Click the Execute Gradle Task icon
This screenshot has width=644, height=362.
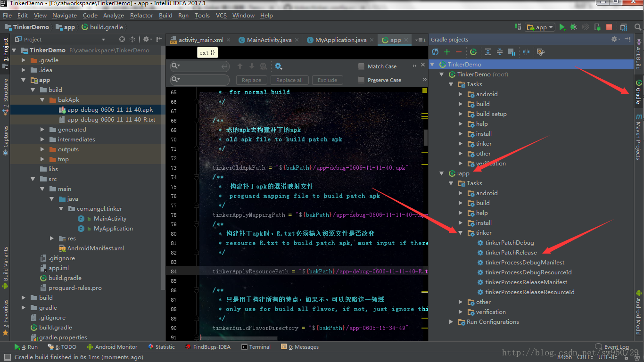[x=473, y=52]
